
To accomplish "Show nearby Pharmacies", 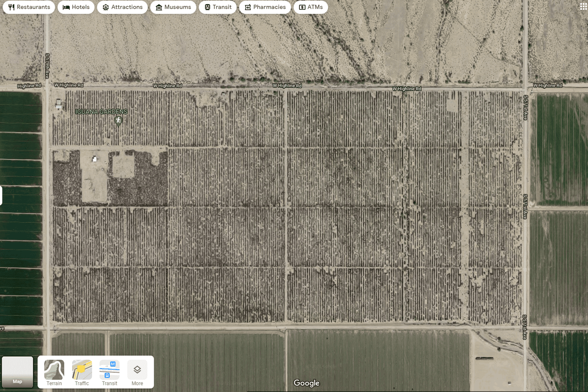I will [x=265, y=7].
